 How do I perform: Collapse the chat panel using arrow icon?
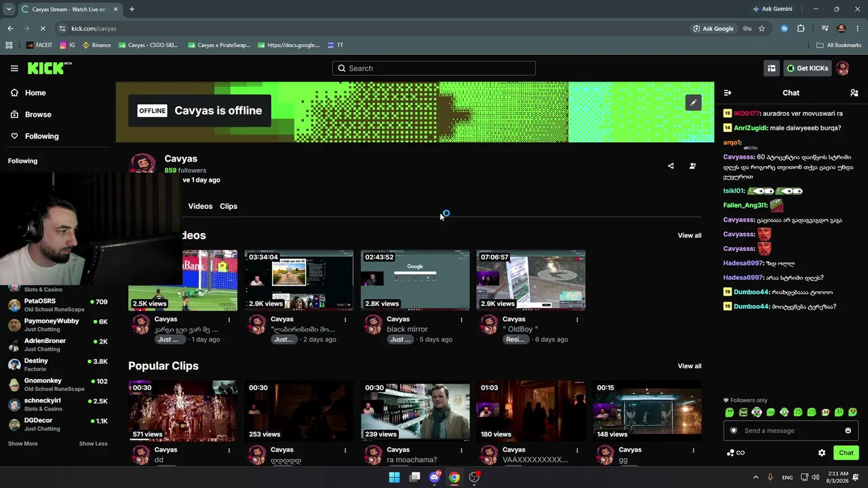(728, 93)
